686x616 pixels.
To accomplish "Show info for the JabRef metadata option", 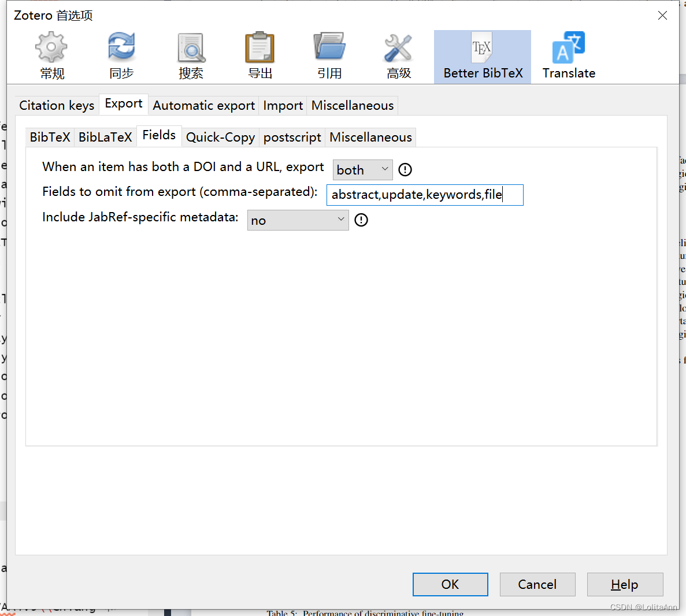I will click(361, 220).
